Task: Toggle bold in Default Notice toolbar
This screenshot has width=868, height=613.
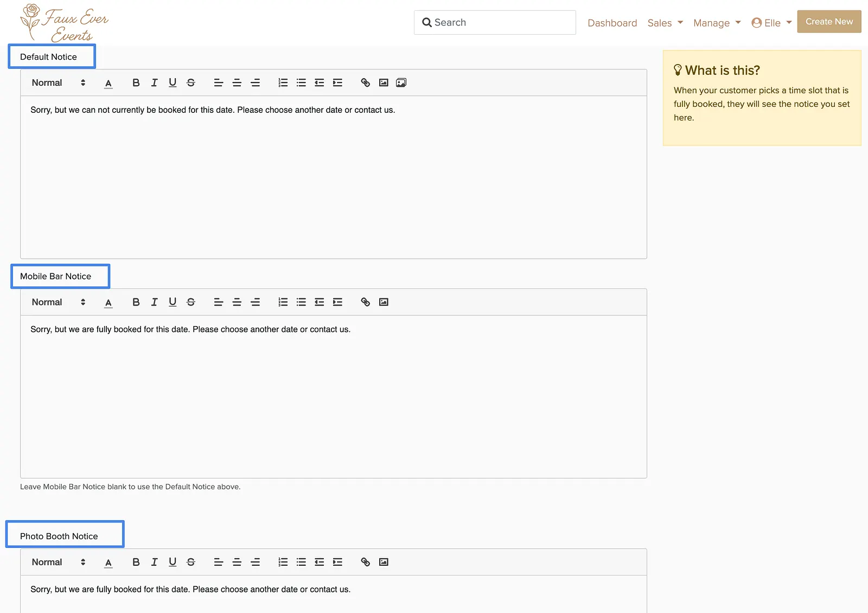Action: (136, 82)
